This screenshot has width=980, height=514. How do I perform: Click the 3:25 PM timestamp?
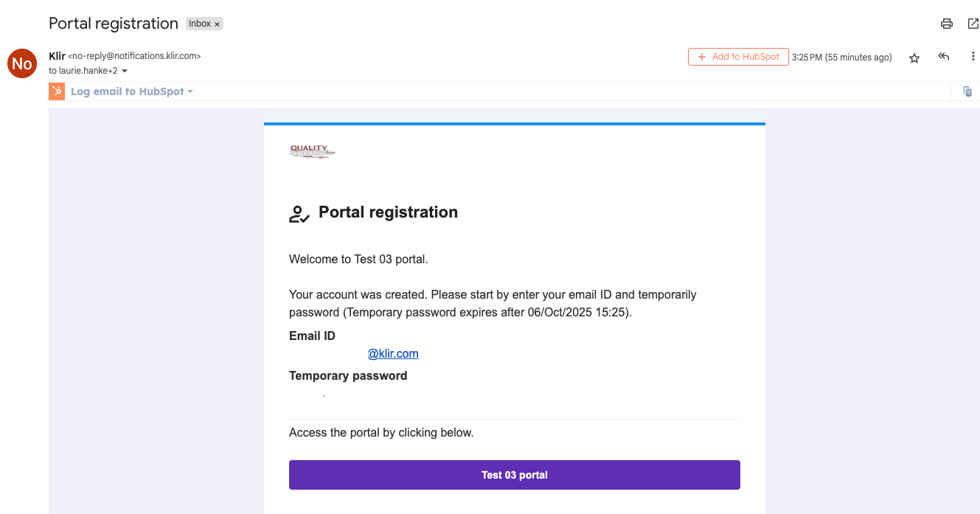[841, 57]
